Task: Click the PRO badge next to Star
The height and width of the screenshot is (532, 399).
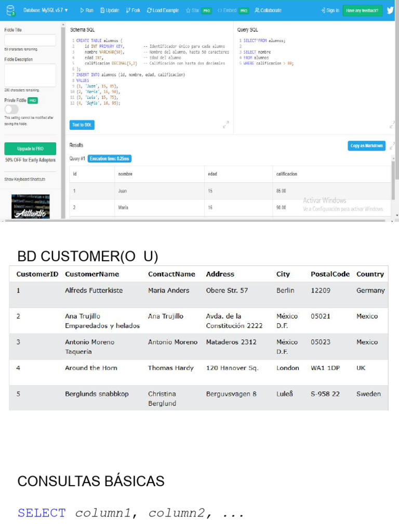Action: [206, 10]
